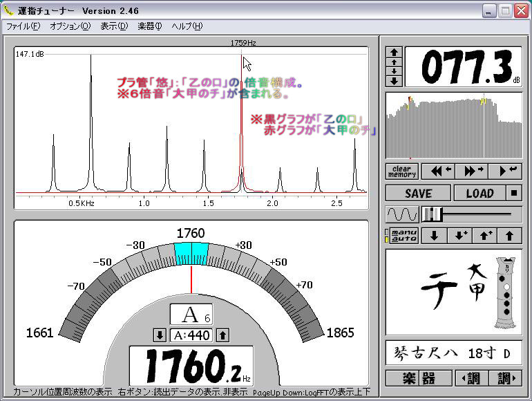This screenshot has width=532, height=401.
Task: Click the sine wave tone generator icon
Action: pyautogui.click(x=402, y=214)
